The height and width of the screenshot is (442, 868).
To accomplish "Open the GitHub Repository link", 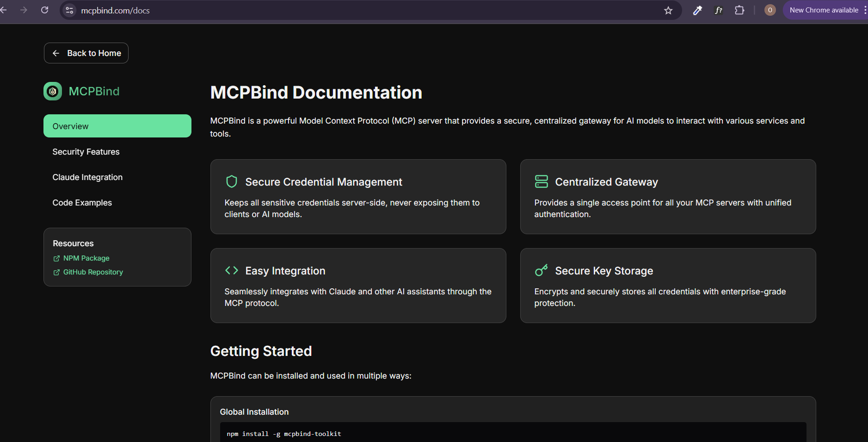I will (93, 272).
